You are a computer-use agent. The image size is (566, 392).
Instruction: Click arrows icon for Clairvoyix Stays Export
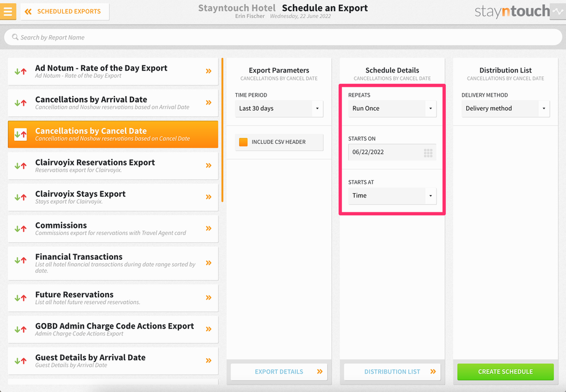click(20, 197)
